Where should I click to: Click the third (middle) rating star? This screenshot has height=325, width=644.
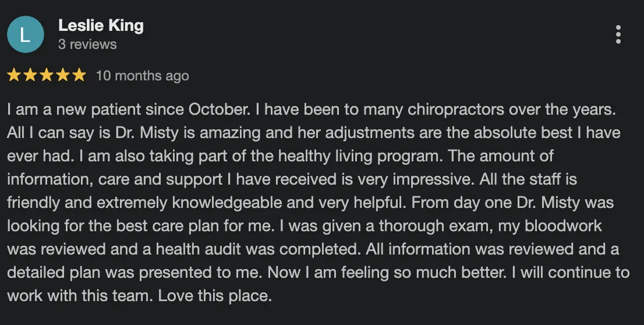point(47,76)
